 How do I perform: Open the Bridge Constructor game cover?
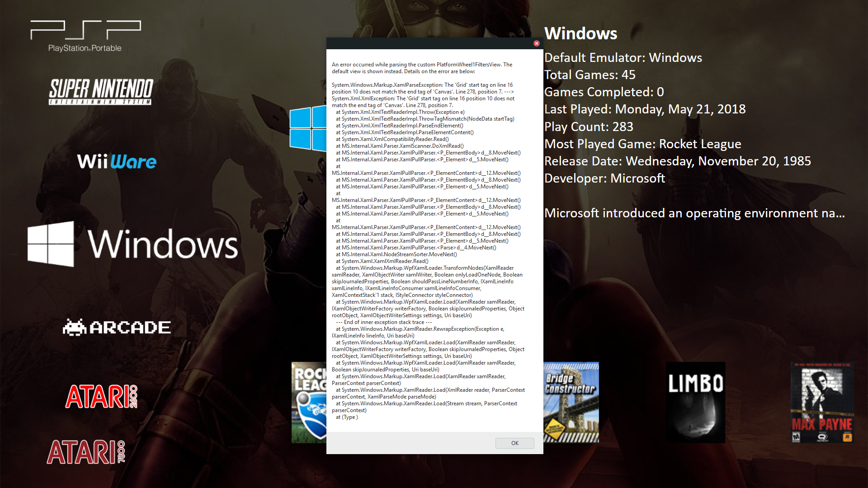point(571,402)
